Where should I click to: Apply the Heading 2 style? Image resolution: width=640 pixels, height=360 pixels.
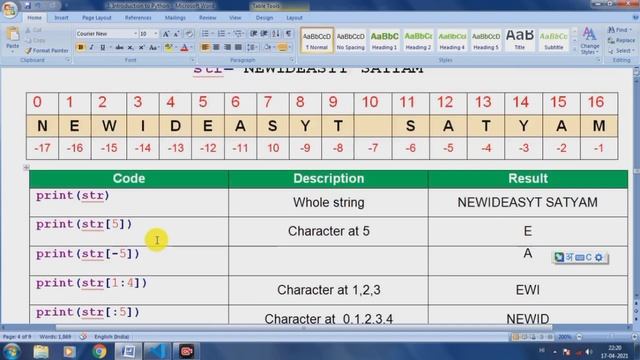pos(418,40)
